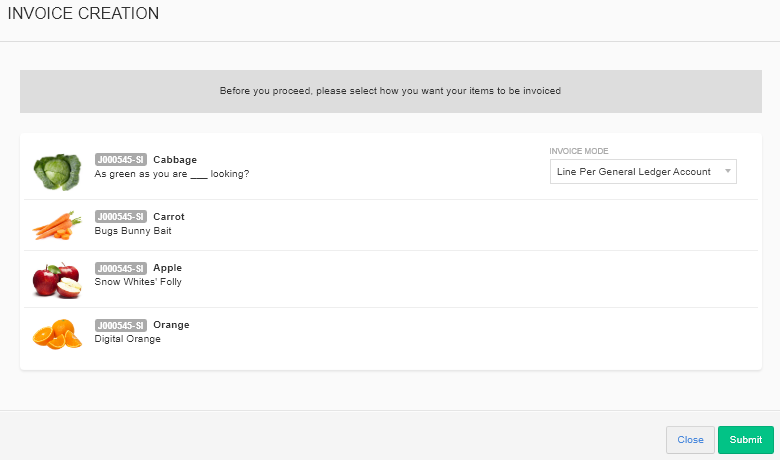Click the invoicing instruction banner

tap(390, 91)
